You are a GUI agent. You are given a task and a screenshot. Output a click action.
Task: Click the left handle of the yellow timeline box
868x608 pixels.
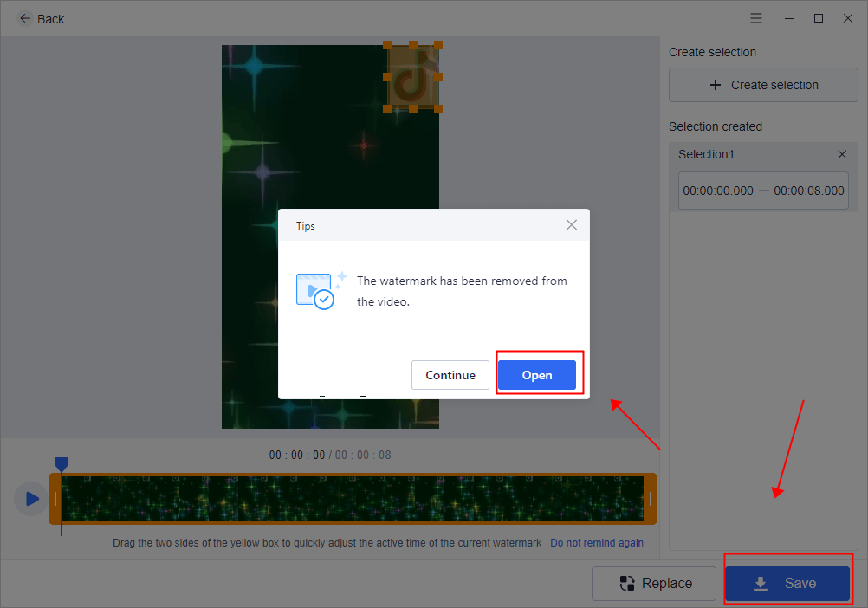pos(55,499)
